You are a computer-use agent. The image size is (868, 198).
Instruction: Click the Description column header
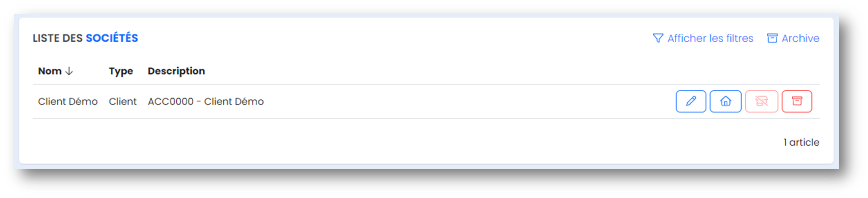[176, 71]
